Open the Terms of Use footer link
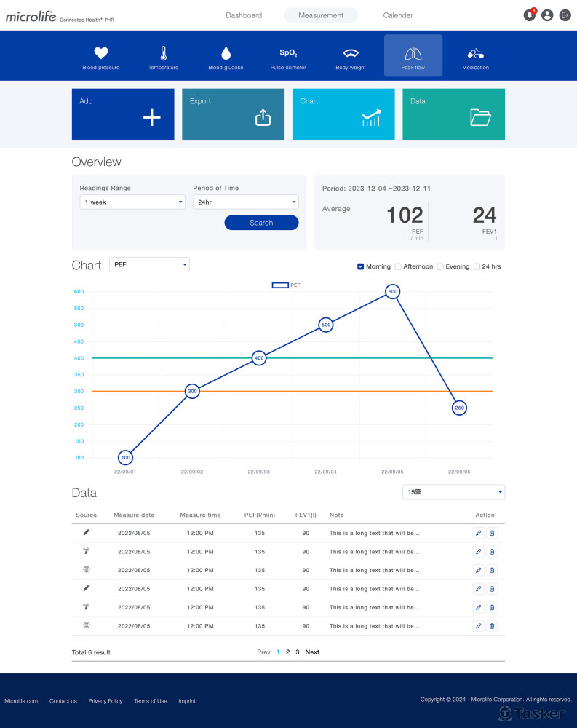 [x=151, y=701]
